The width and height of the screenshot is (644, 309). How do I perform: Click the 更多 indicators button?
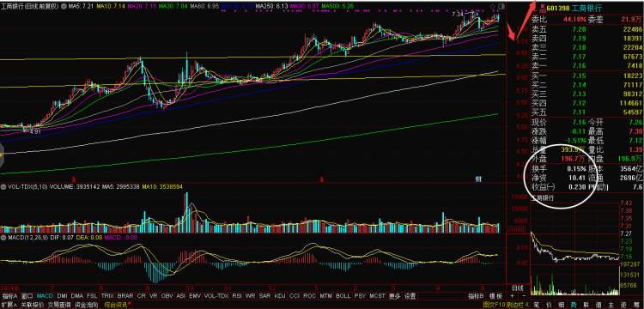pos(394,296)
